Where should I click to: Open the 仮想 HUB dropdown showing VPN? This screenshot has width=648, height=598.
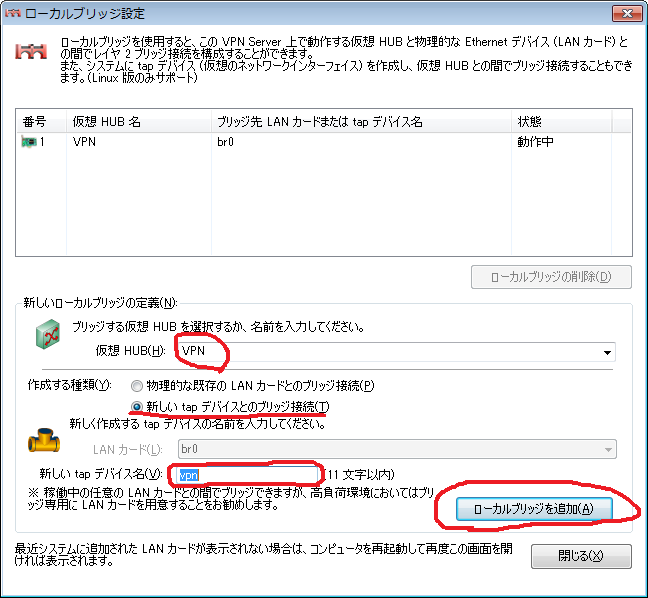tap(397, 352)
